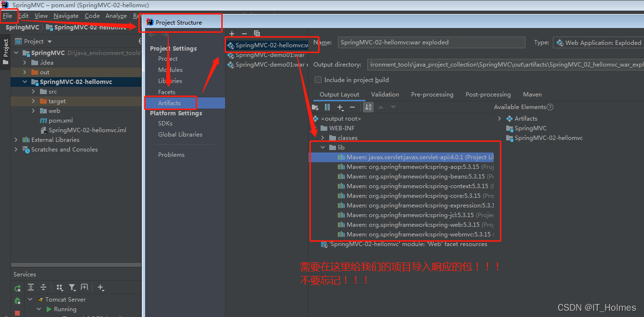
Task: Select spring-webmvc:5.3.15 library entry
Action: 416,234
